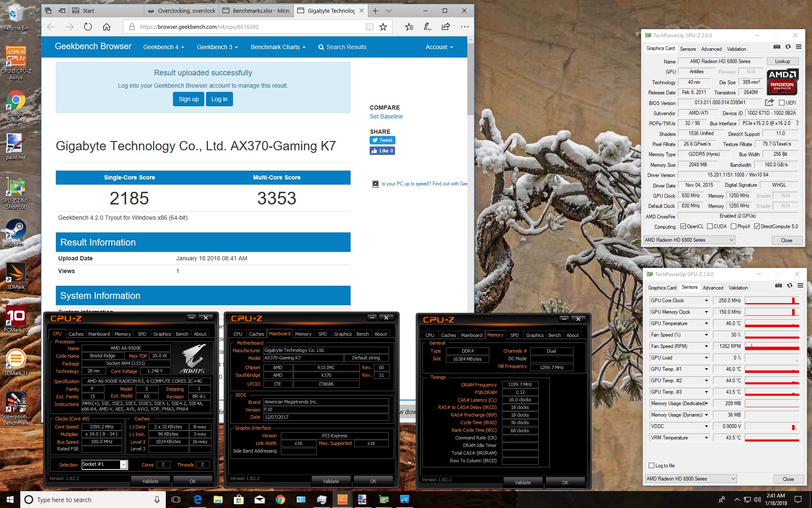
Task: Open Recycle Bin desktop icon
Action: 16,17
